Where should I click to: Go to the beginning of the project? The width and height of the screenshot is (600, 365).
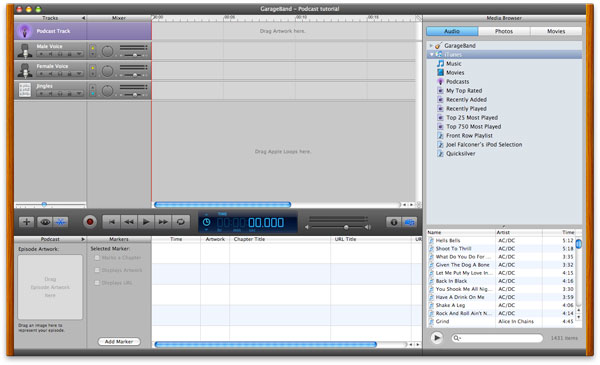pyautogui.click(x=111, y=222)
